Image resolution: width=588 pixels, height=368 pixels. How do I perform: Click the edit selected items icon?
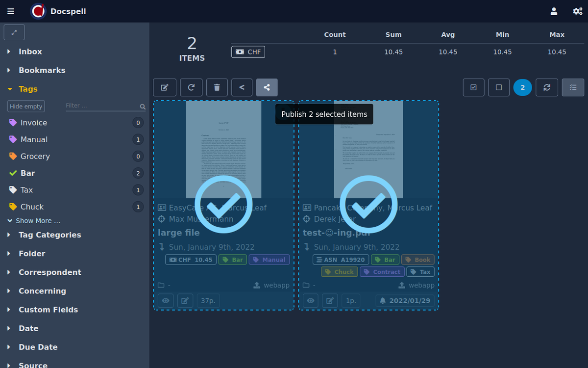(165, 87)
